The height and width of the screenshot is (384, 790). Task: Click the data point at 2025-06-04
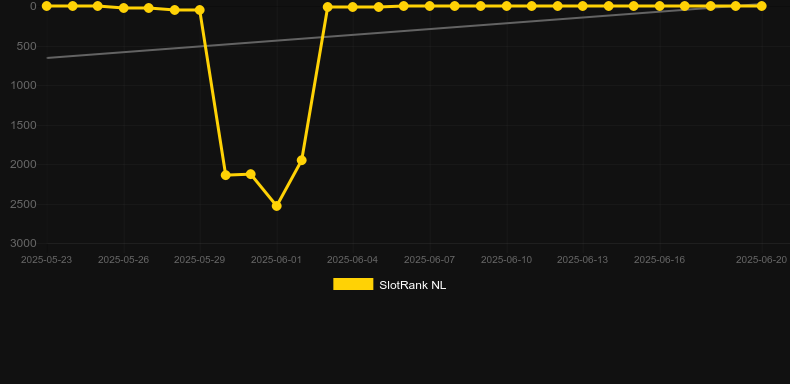click(353, 7)
